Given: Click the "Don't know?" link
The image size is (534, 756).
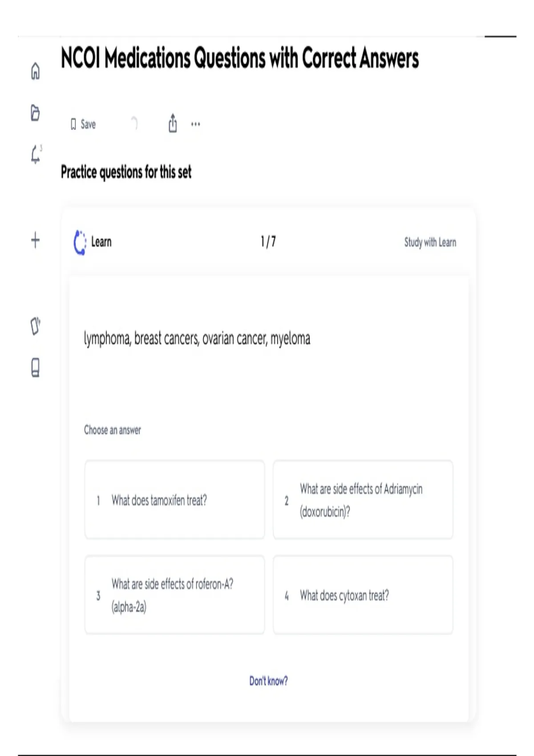Looking at the screenshot, I should pos(268,681).
